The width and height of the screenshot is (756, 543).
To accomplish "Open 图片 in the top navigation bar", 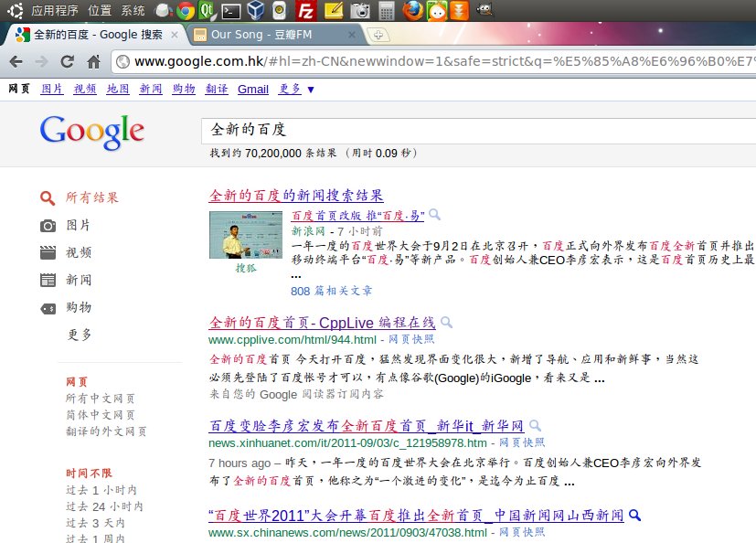I will coord(52,90).
